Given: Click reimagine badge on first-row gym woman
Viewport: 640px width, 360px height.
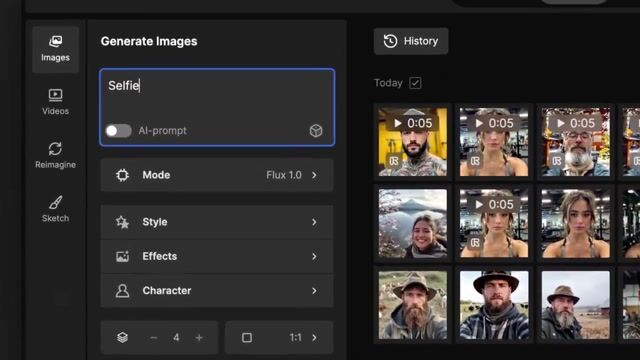Looking at the screenshot, I should pyautogui.click(x=475, y=161).
